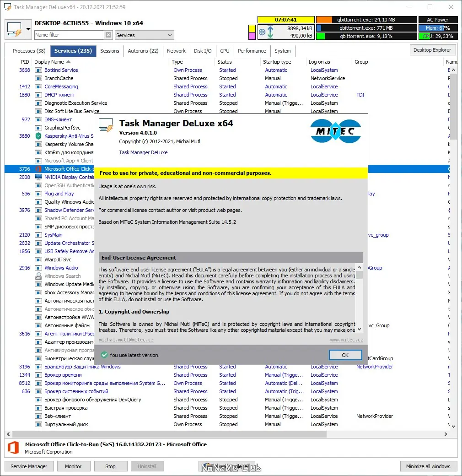Sort by Type column header
Viewport: 462px width, 476px height.
tap(192, 62)
